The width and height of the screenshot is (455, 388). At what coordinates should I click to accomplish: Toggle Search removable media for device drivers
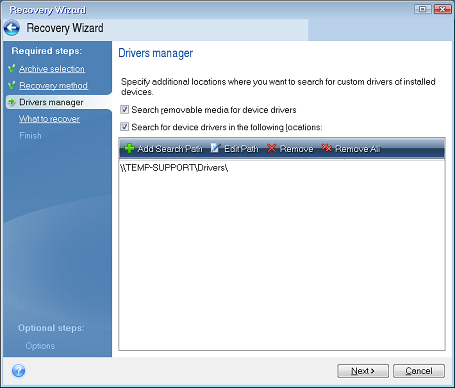point(124,109)
